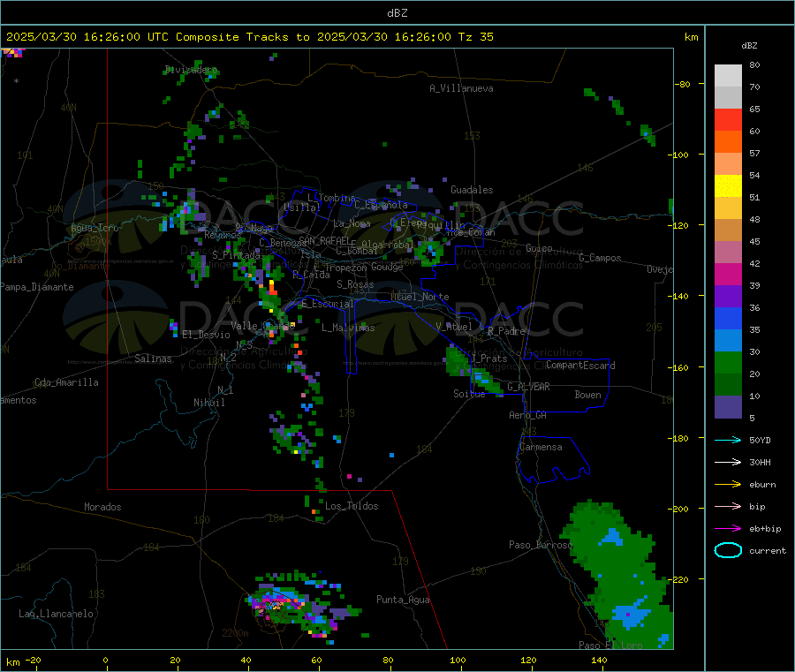Click the Nihuil map label
The height and width of the screenshot is (672, 795).
point(208,403)
